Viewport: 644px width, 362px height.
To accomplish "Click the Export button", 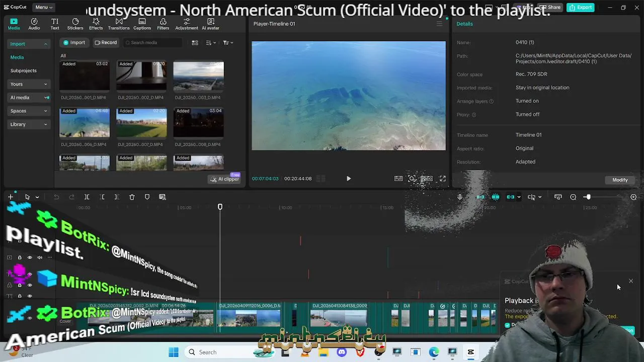I will pyautogui.click(x=580, y=7).
